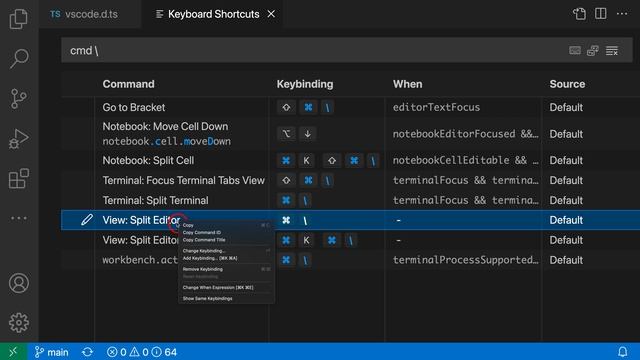
Task: Open the Explorer view in activity bar
Action: click(x=19, y=19)
